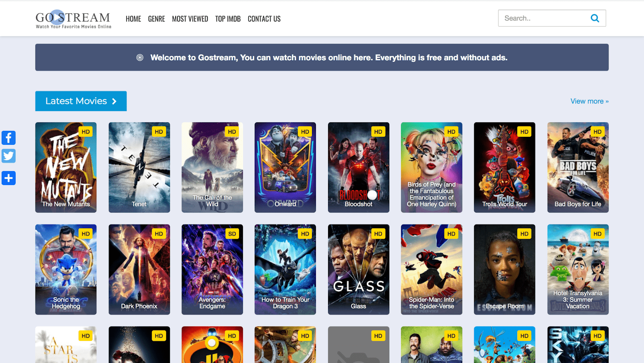Open the Contact Us page

(264, 19)
